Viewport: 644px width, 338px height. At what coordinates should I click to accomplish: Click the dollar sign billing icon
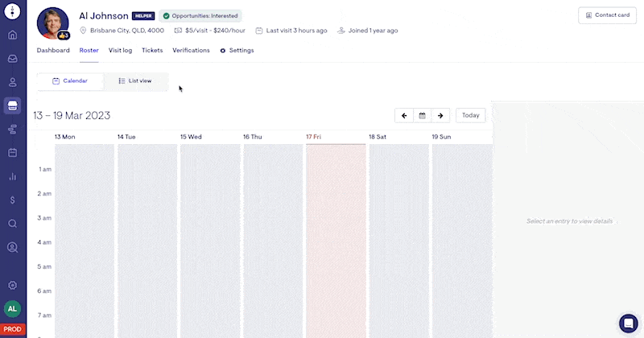tap(13, 200)
